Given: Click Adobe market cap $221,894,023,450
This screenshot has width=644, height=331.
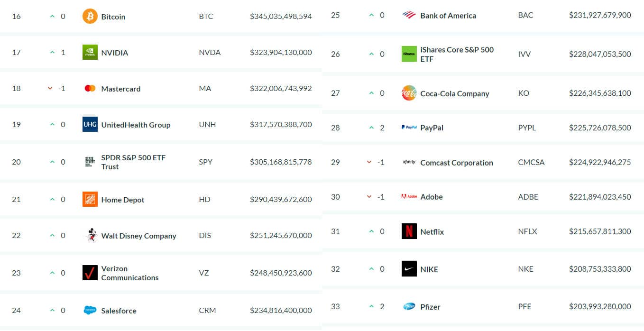Looking at the screenshot, I should (600, 196).
